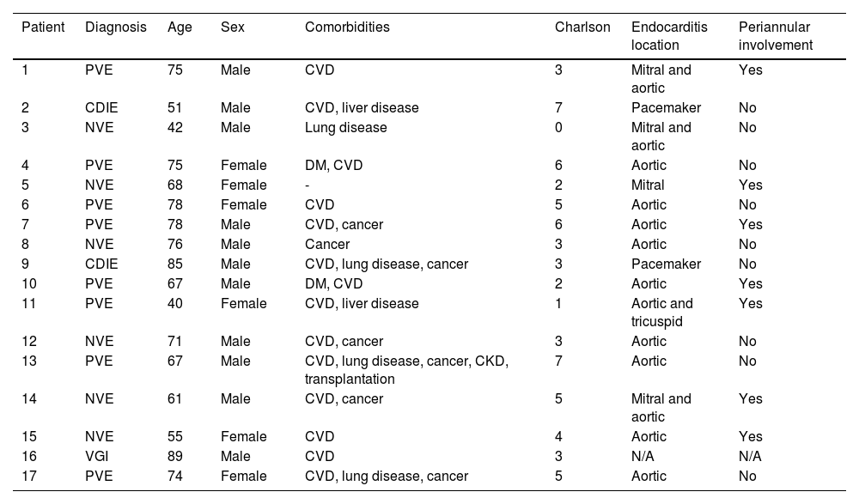The height and width of the screenshot is (504, 859).
Task: Click the Comorbidities column header
Action: coord(347,27)
